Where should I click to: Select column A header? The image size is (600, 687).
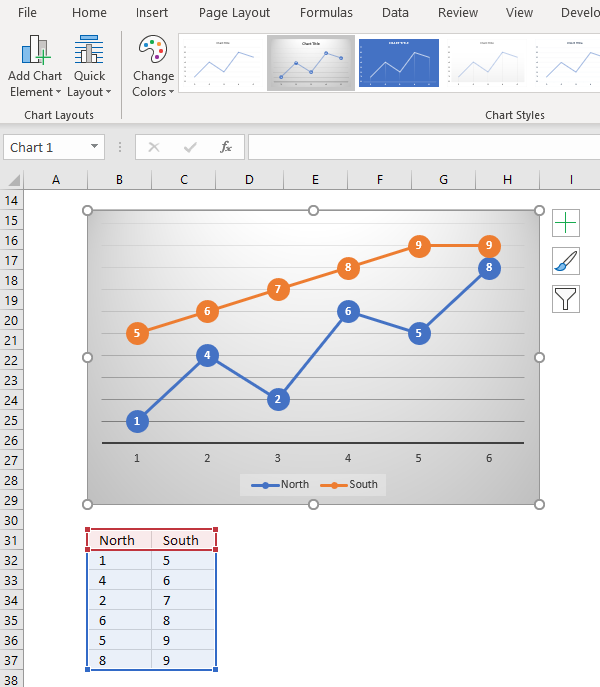pos(56,180)
